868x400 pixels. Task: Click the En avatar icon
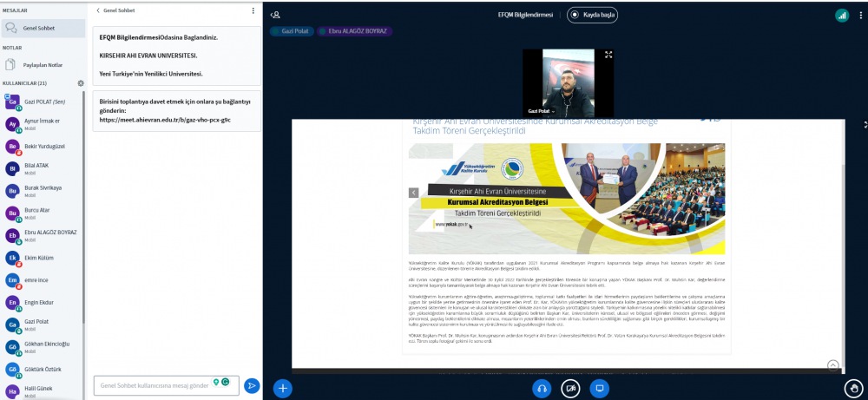(12, 303)
